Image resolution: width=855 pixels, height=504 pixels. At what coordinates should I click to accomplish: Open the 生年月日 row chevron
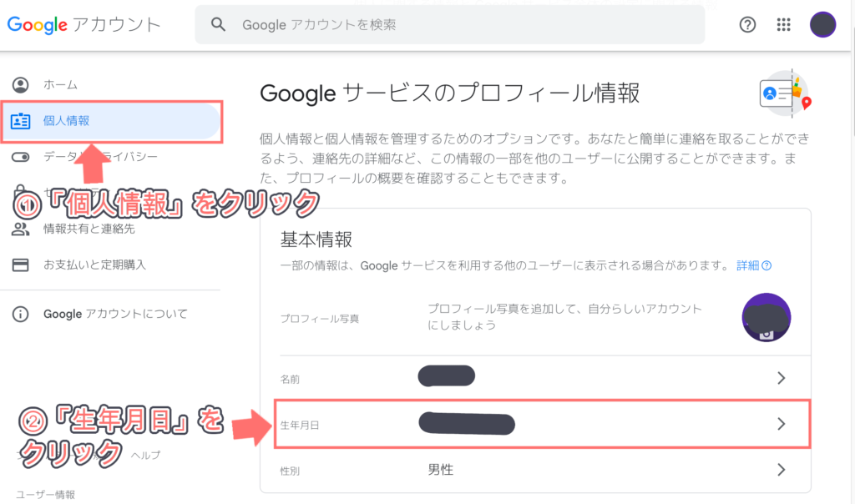(782, 424)
